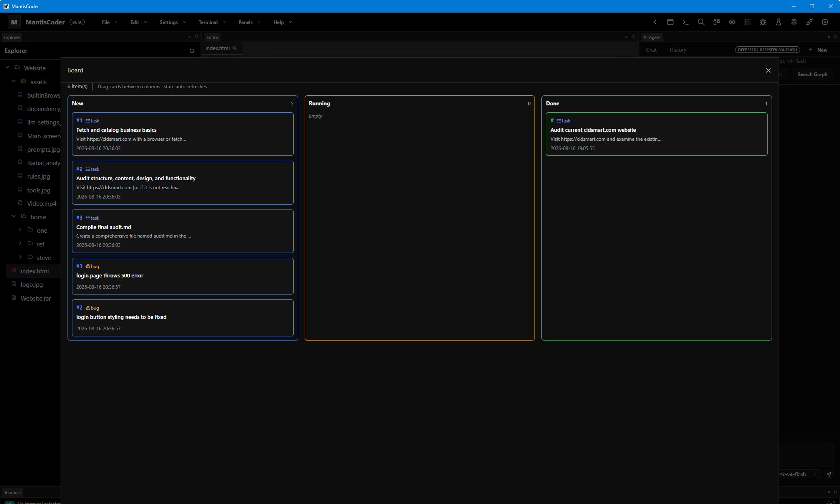Image resolution: width=840 pixels, height=504 pixels.
Task: Open the Fetch and catalog business basics card
Action: click(x=183, y=134)
